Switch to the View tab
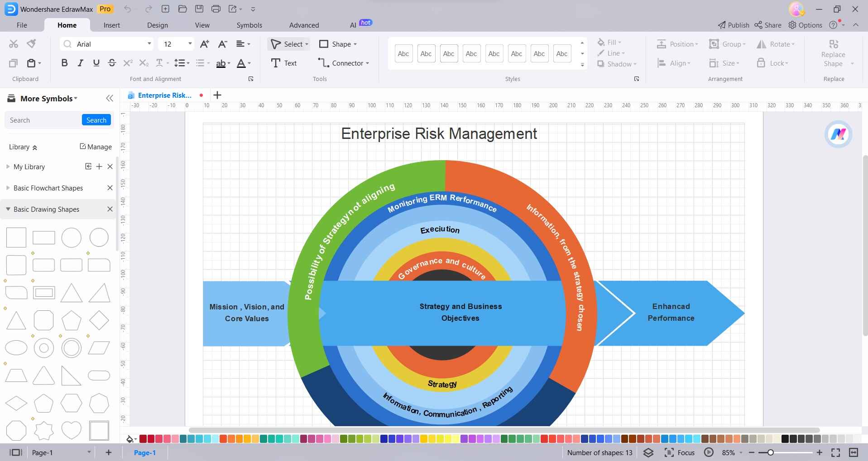 pos(202,25)
